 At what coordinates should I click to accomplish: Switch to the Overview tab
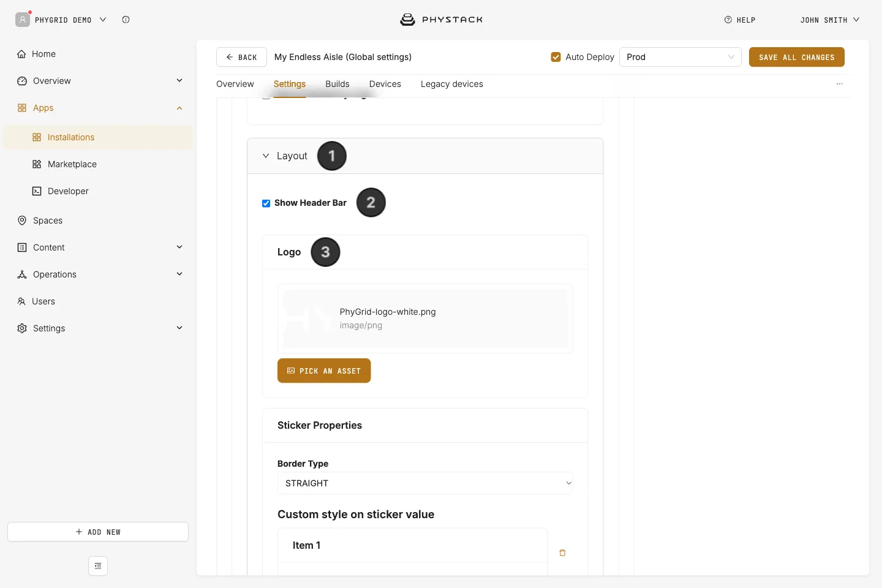(x=235, y=84)
